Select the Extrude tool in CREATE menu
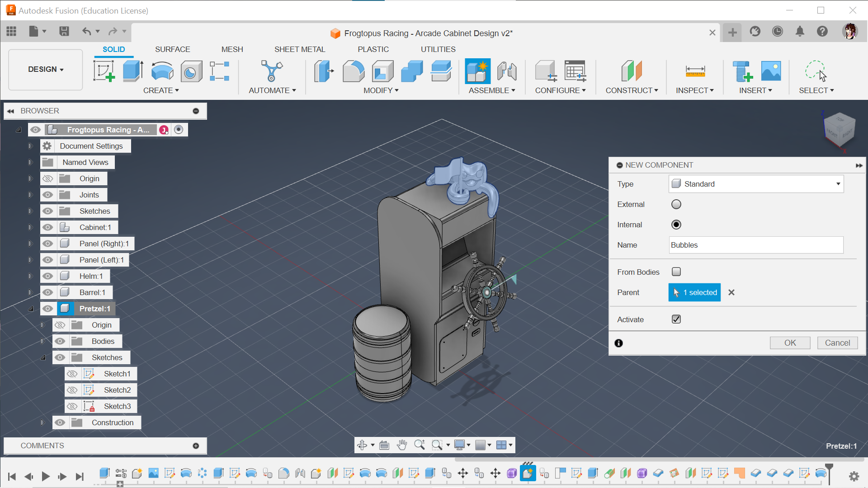This screenshot has height=488, width=868. click(x=133, y=70)
